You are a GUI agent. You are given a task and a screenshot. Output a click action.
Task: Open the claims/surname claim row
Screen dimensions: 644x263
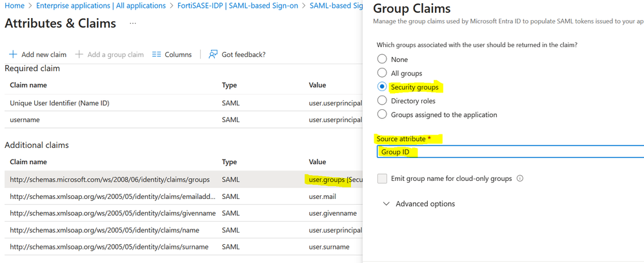109,247
